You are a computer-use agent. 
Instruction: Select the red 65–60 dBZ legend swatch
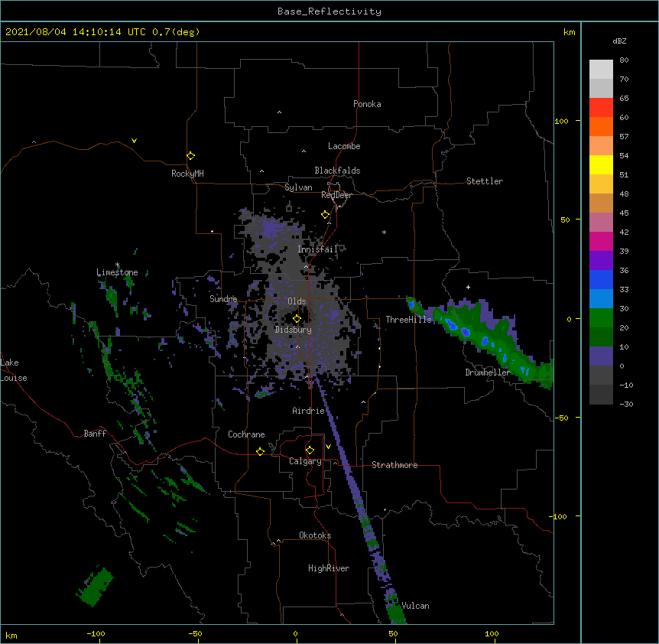[601, 108]
